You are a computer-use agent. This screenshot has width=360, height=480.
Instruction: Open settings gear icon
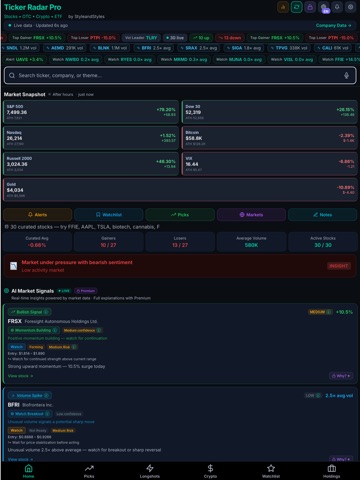pos(350,7)
